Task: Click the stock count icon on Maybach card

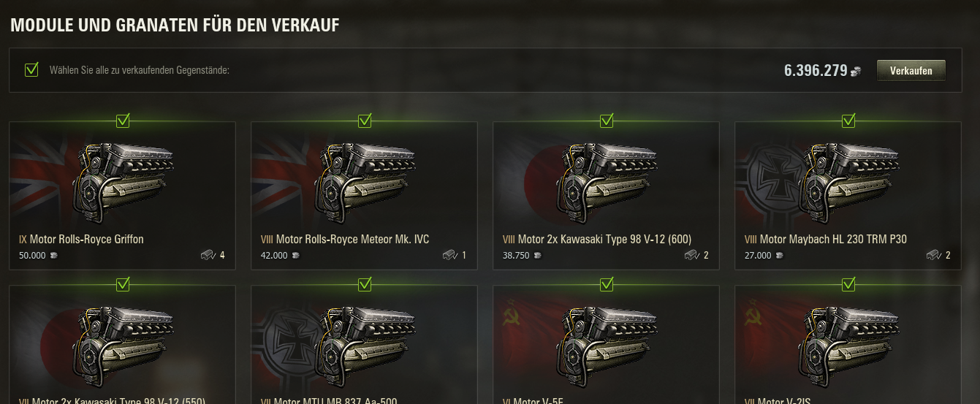Action: (933, 255)
